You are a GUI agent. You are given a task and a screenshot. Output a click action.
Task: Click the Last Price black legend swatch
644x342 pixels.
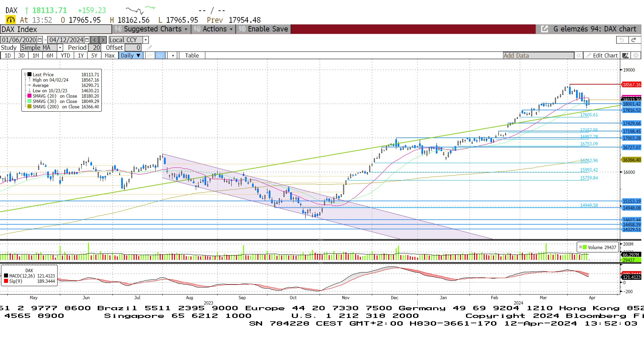coord(29,75)
